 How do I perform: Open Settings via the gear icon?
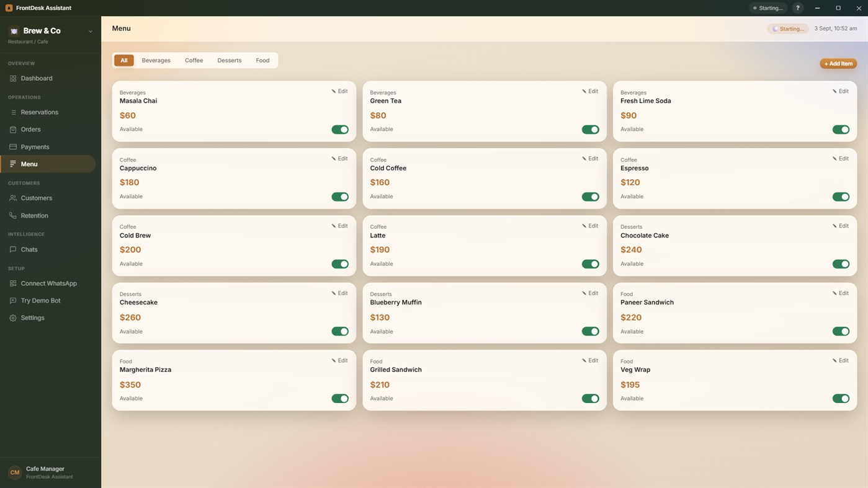[13, 318]
